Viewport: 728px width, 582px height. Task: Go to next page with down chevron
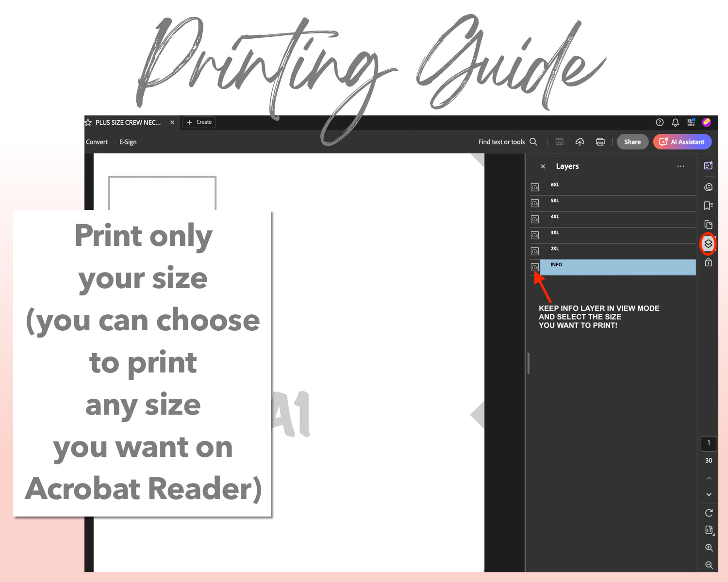click(709, 495)
